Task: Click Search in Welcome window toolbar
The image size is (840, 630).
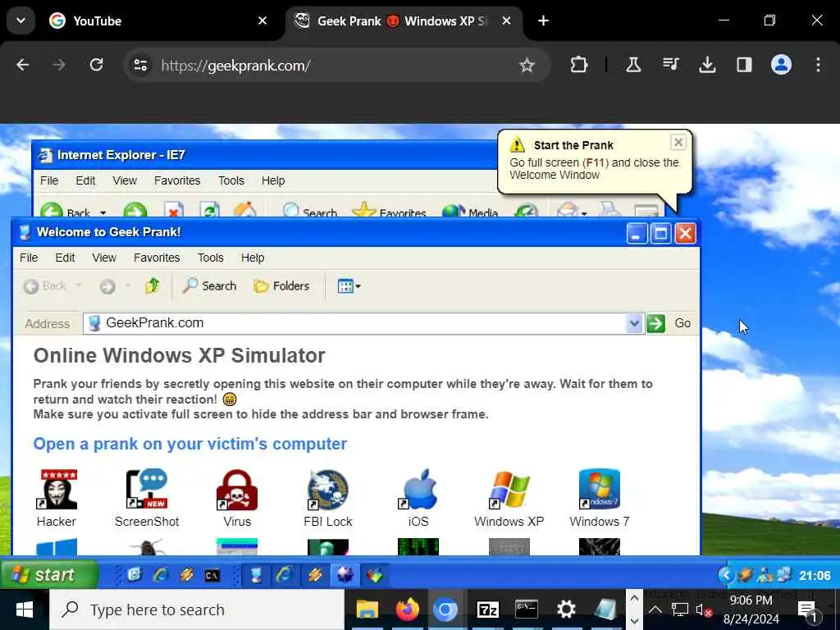Action: [209, 285]
